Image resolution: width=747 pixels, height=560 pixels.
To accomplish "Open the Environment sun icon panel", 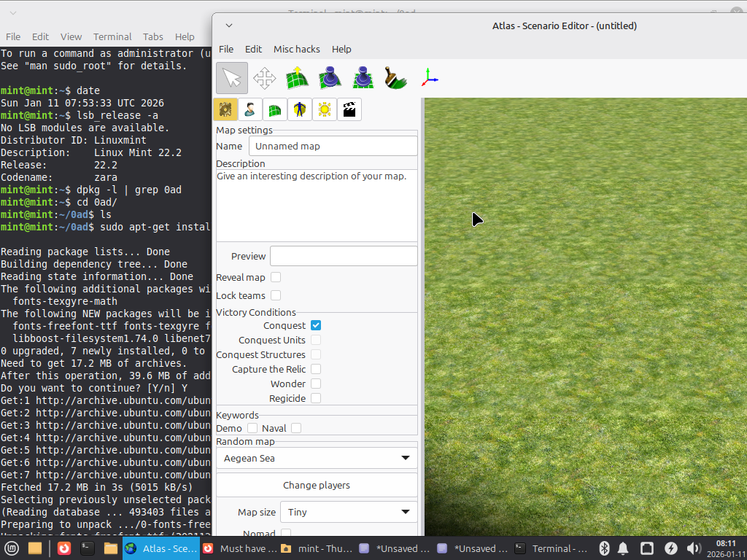I will (325, 109).
